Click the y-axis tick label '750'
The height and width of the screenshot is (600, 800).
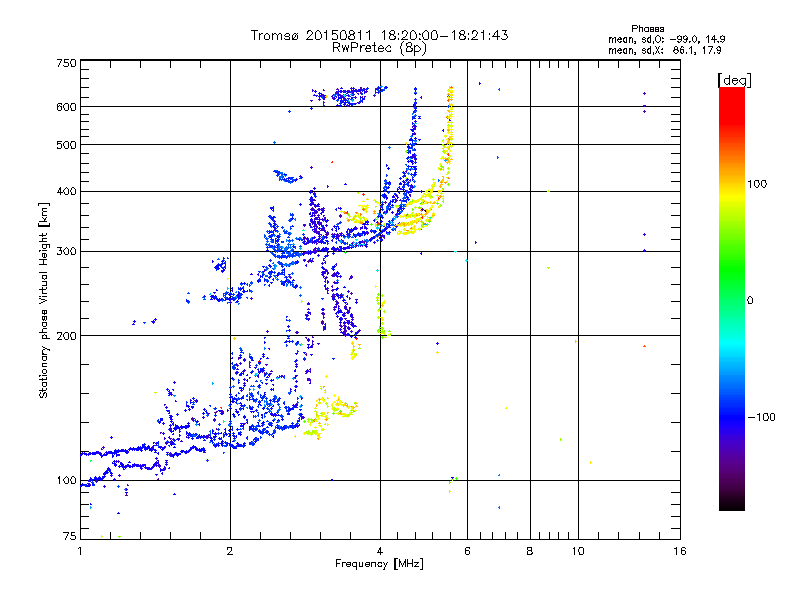[66, 64]
